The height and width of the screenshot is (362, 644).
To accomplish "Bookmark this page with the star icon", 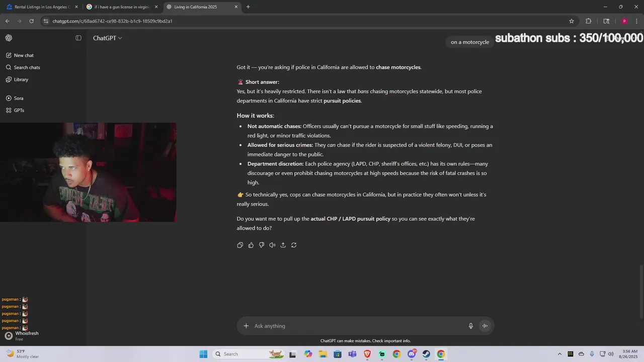I will pos(572,21).
